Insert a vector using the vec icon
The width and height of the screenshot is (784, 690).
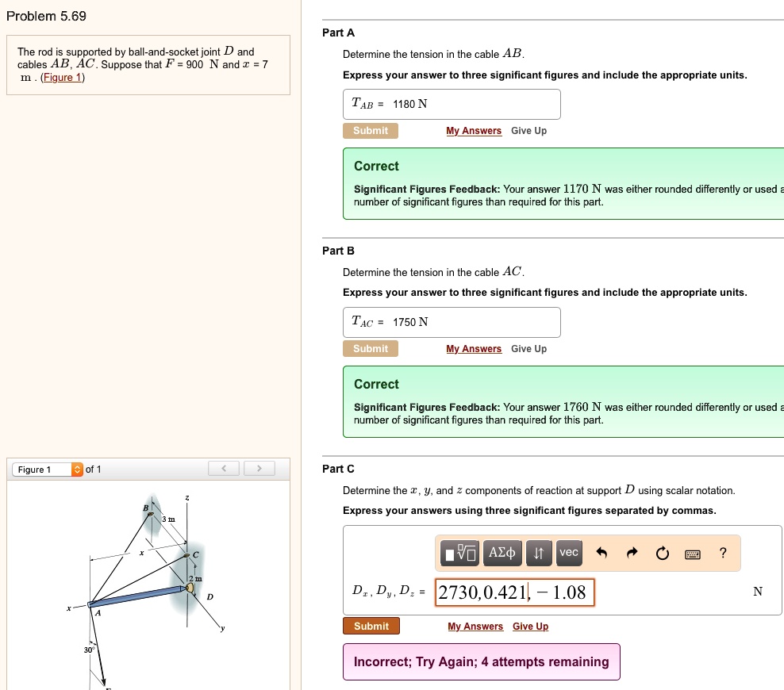click(568, 553)
